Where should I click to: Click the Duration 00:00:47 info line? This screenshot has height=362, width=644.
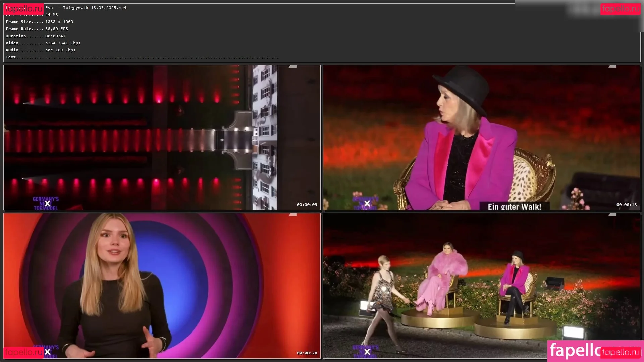36,36
